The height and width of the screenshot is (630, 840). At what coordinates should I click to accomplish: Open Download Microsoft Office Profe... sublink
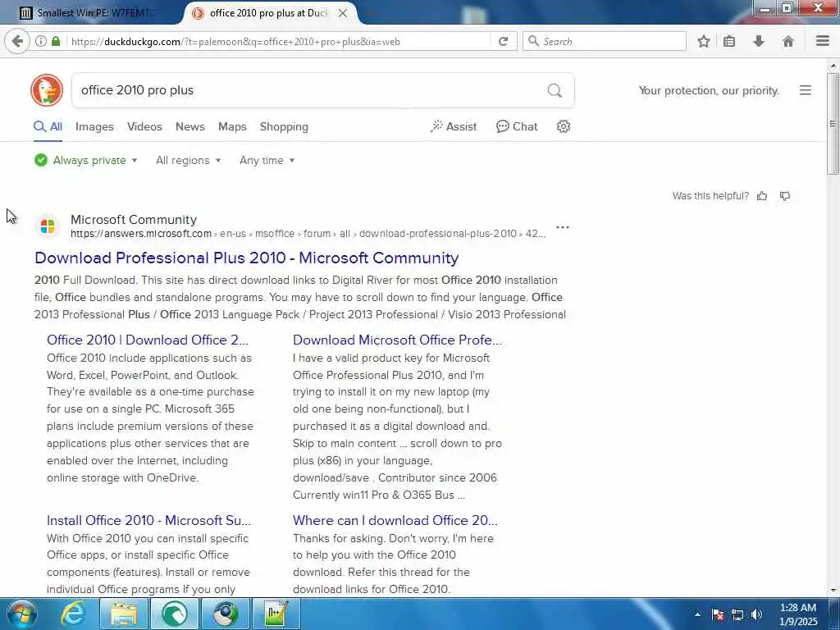[x=398, y=340]
